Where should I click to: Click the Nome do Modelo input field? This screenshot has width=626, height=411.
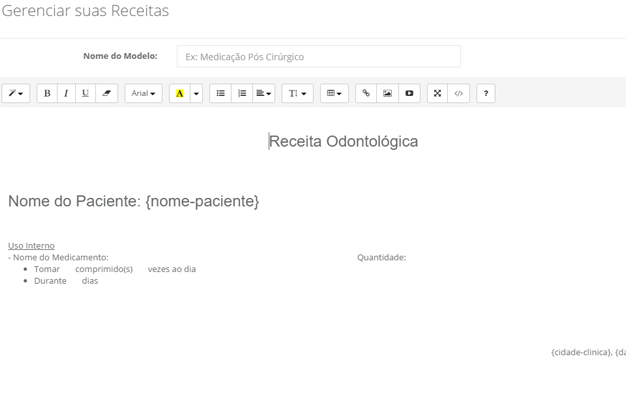click(x=318, y=57)
